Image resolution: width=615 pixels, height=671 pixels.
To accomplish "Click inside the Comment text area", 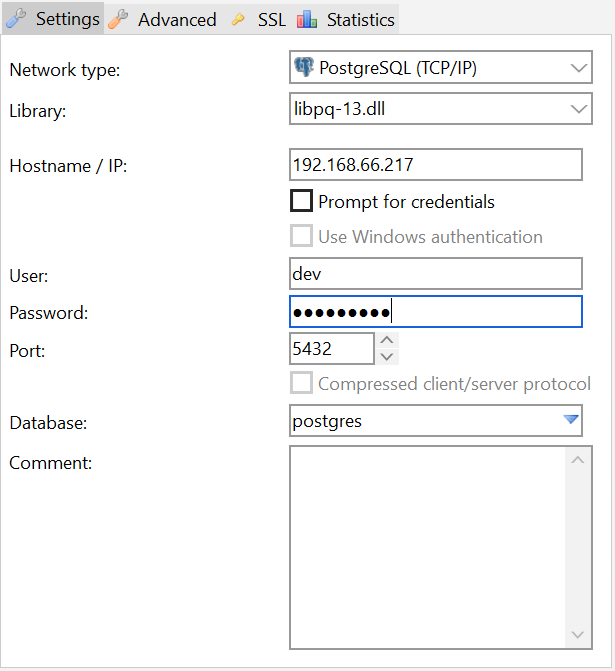I will [x=427, y=547].
